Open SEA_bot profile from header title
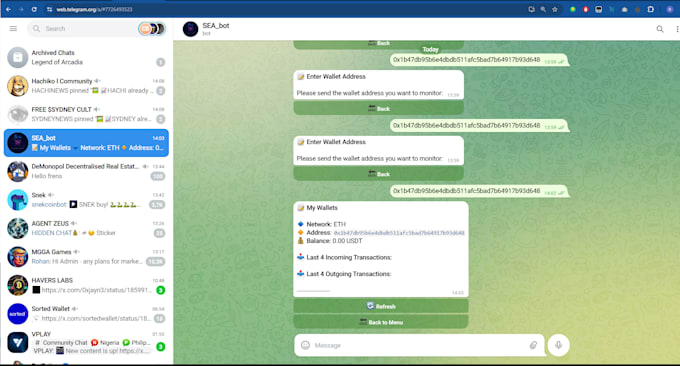This screenshot has width=680, height=366. click(x=216, y=26)
